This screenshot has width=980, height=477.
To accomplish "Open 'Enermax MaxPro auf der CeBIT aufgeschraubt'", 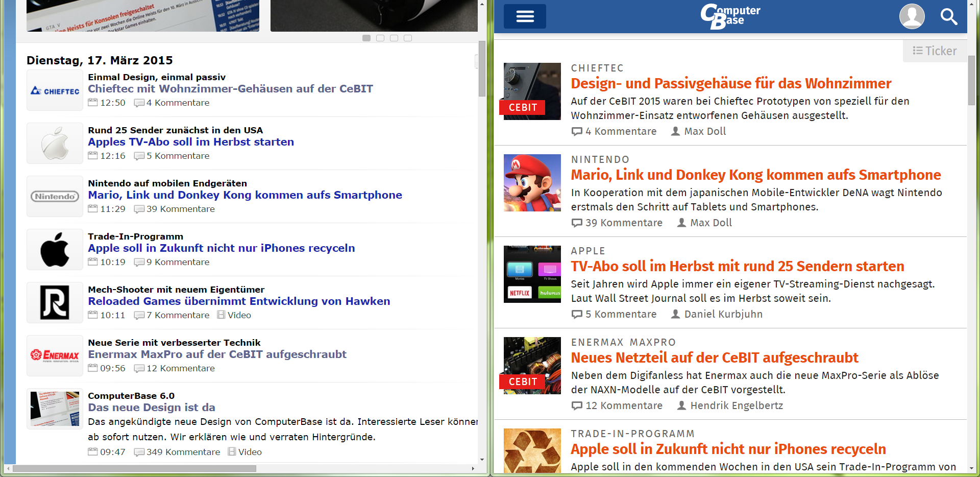I will point(217,354).
